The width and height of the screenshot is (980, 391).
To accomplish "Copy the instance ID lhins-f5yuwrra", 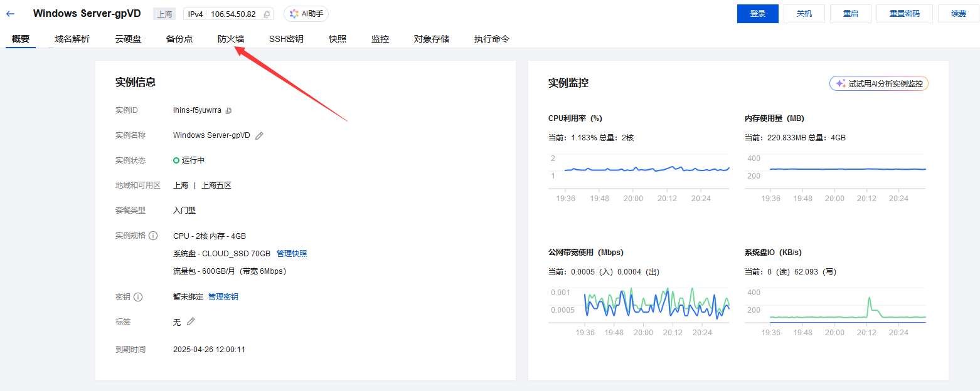I will click(228, 110).
